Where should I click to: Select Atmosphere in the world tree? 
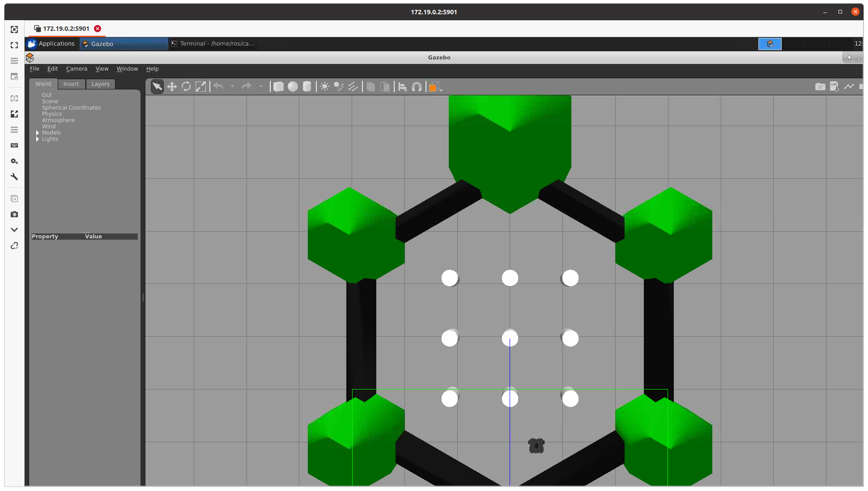pos(58,120)
